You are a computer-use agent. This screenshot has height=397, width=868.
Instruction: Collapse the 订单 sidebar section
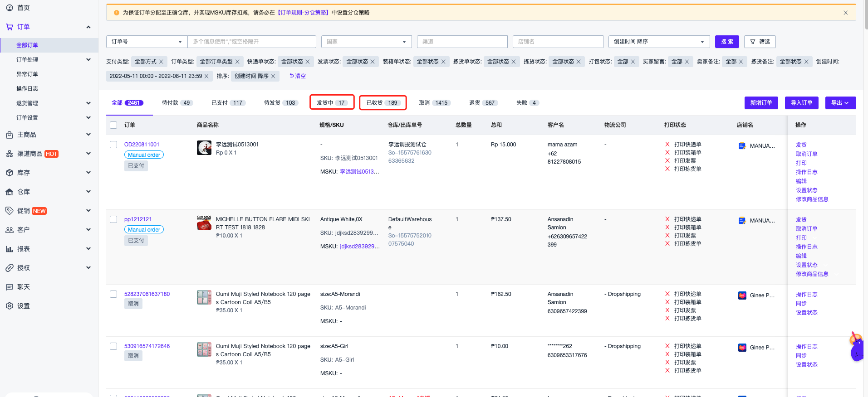coord(88,27)
